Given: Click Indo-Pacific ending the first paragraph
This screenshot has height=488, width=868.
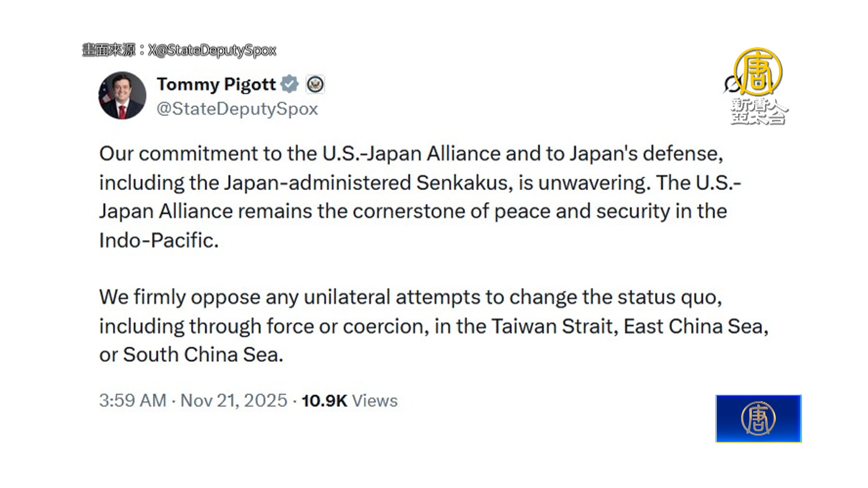Looking at the screenshot, I should point(158,240).
